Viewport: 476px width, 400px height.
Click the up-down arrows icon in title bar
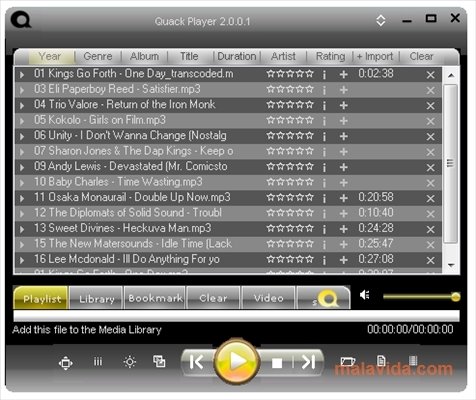click(x=381, y=20)
